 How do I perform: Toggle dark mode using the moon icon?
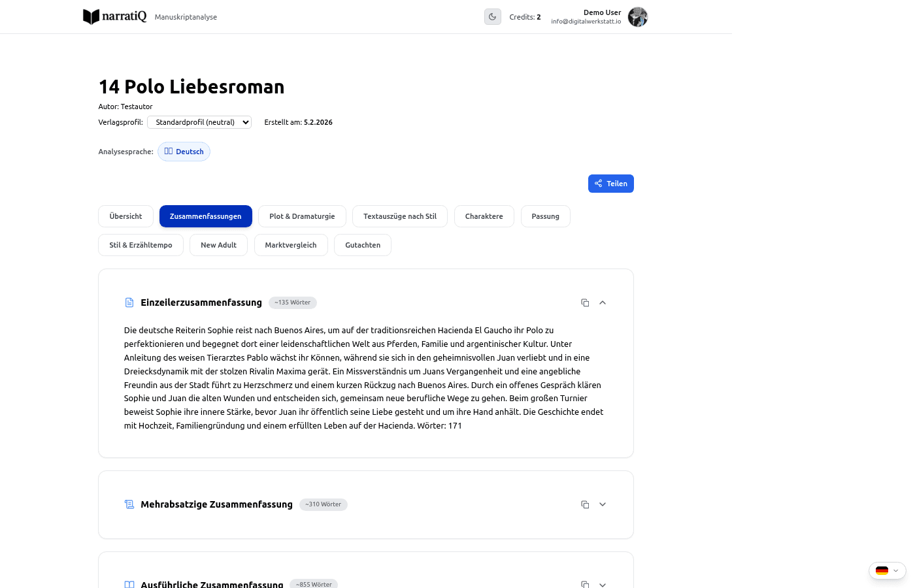tap(492, 16)
